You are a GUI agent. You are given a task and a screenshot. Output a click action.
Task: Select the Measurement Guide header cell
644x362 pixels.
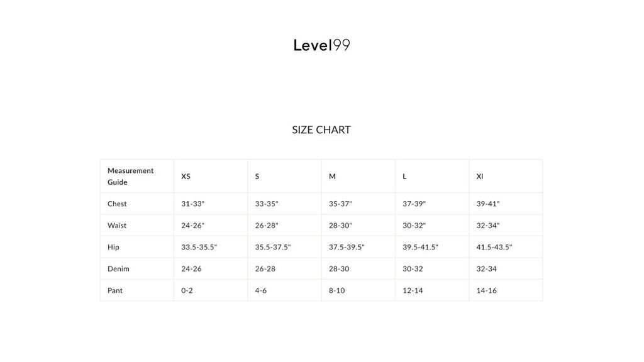pyautogui.click(x=131, y=176)
